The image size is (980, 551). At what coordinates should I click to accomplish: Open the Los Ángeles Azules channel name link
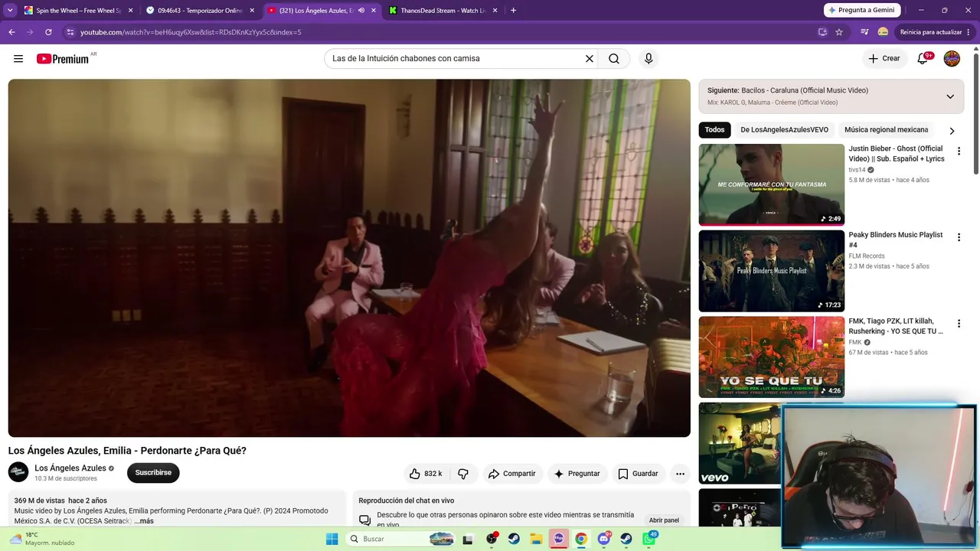coord(70,468)
